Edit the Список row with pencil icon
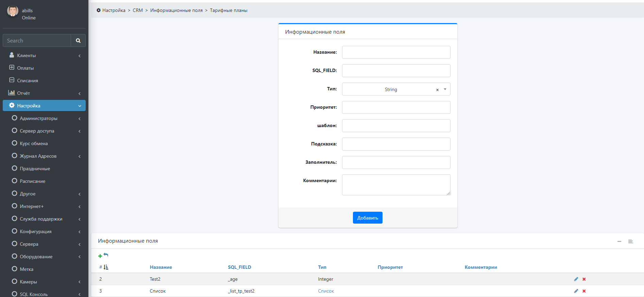This screenshot has height=297, width=644. tap(576, 291)
